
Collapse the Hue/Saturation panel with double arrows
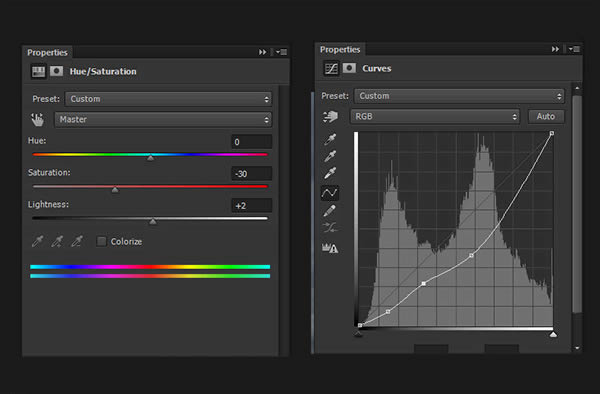pyautogui.click(x=262, y=52)
